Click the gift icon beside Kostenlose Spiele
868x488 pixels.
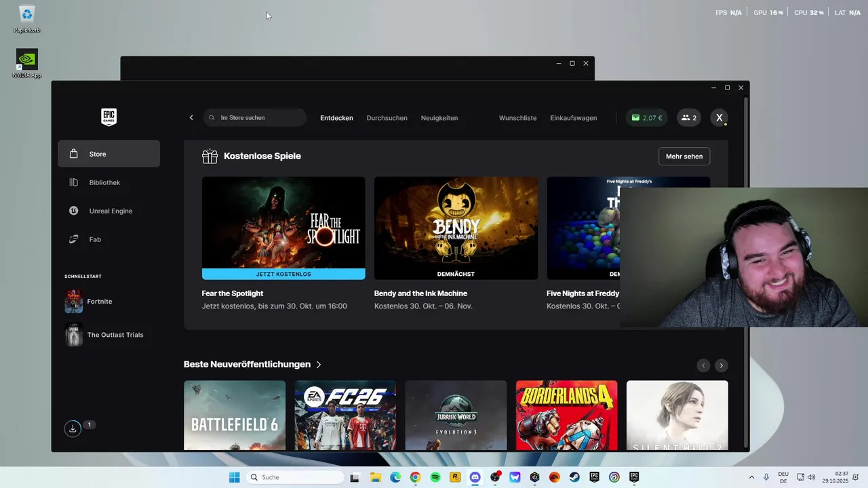point(210,156)
